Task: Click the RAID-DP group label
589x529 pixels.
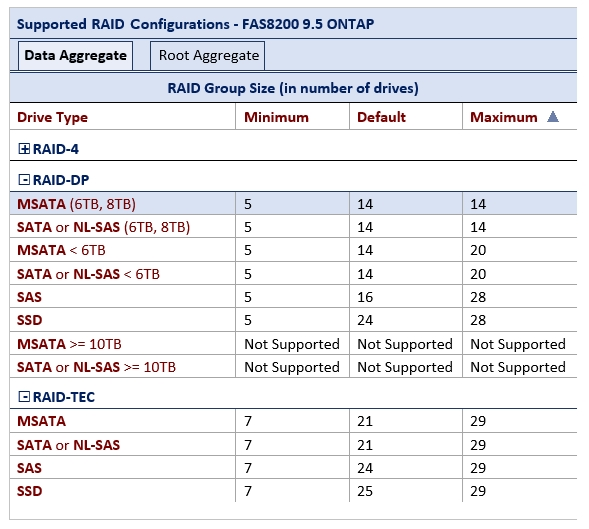Action: pyautogui.click(x=61, y=180)
